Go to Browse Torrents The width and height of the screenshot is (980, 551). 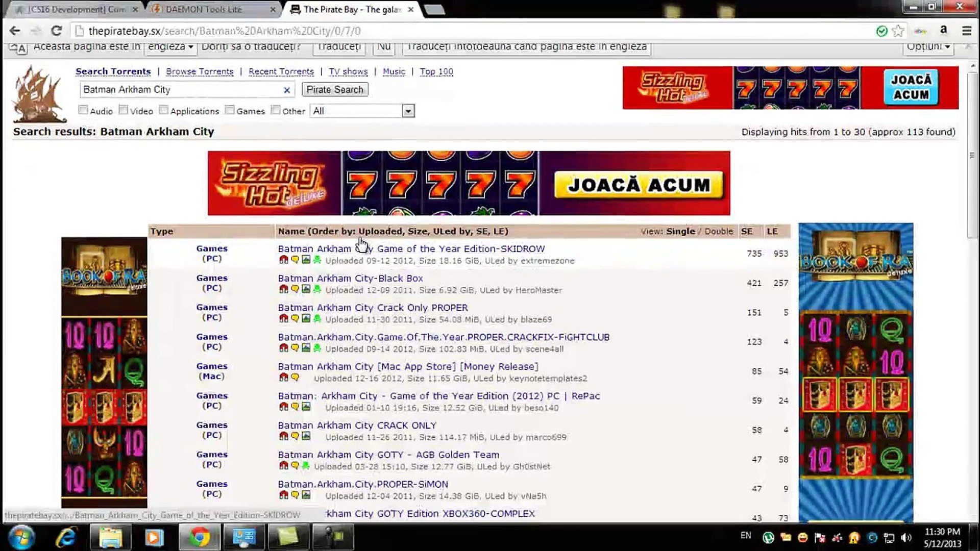(x=200, y=71)
